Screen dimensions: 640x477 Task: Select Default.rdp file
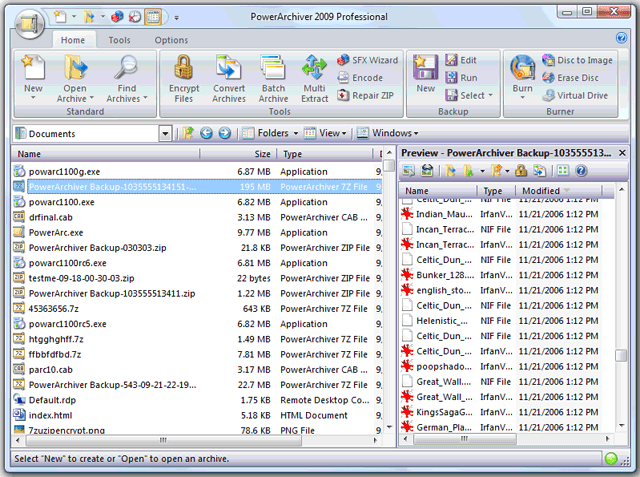tap(198, 400)
